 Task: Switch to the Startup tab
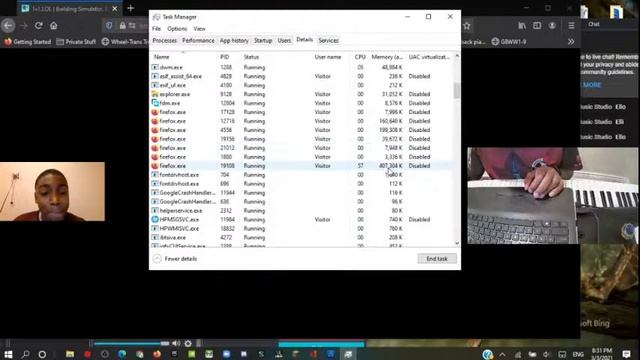click(x=263, y=40)
